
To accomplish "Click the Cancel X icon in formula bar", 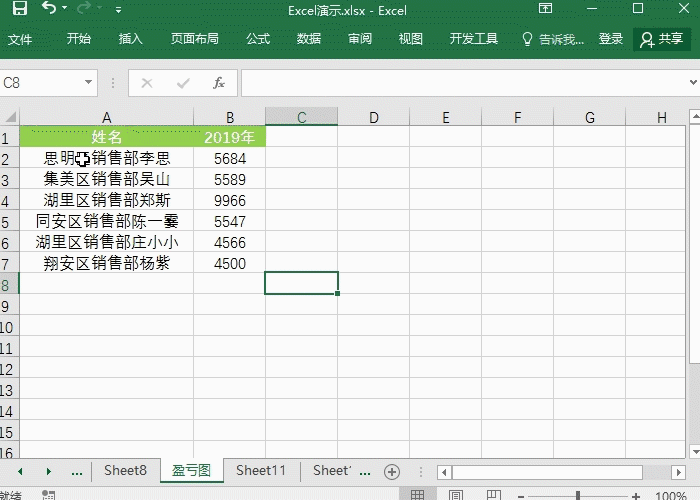I will pyautogui.click(x=147, y=83).
